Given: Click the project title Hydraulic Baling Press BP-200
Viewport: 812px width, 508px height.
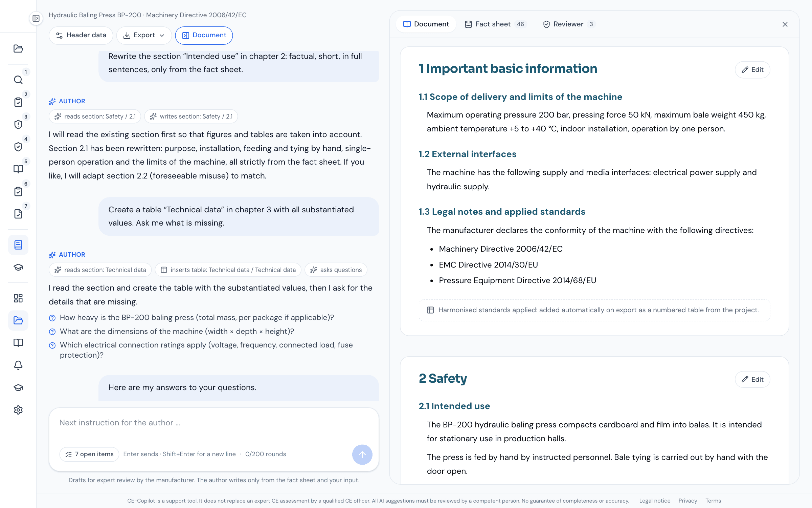Looking at the screenshot, I should point(95,15).
